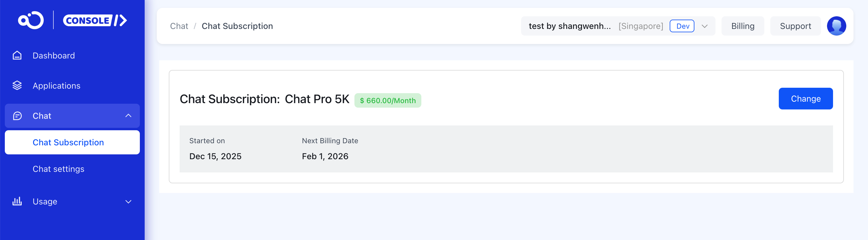Open the user profile avatar
The width and height of the screenshot is (868, 240).
click(836, 26)
